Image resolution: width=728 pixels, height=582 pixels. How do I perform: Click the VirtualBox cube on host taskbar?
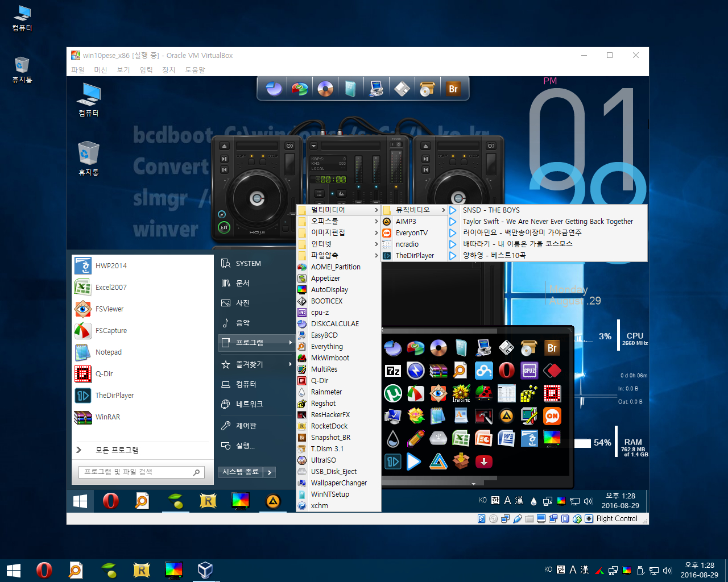[x=205, y=570]
